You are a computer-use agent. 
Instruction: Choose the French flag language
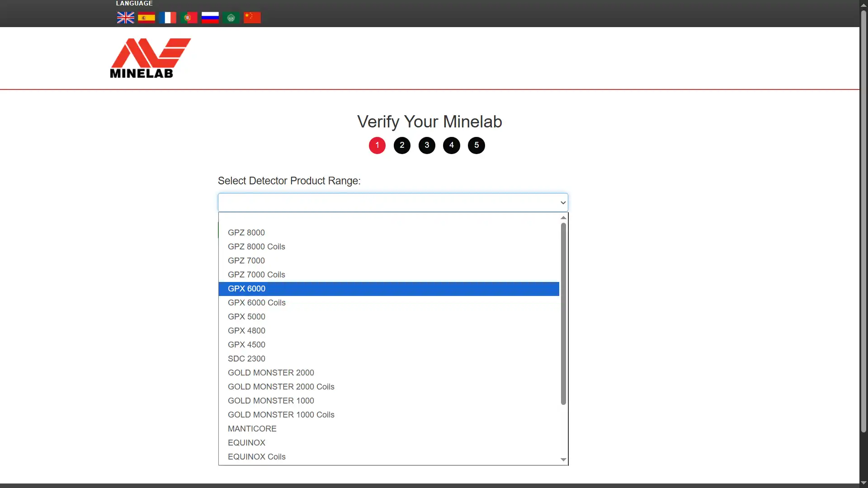168,18
